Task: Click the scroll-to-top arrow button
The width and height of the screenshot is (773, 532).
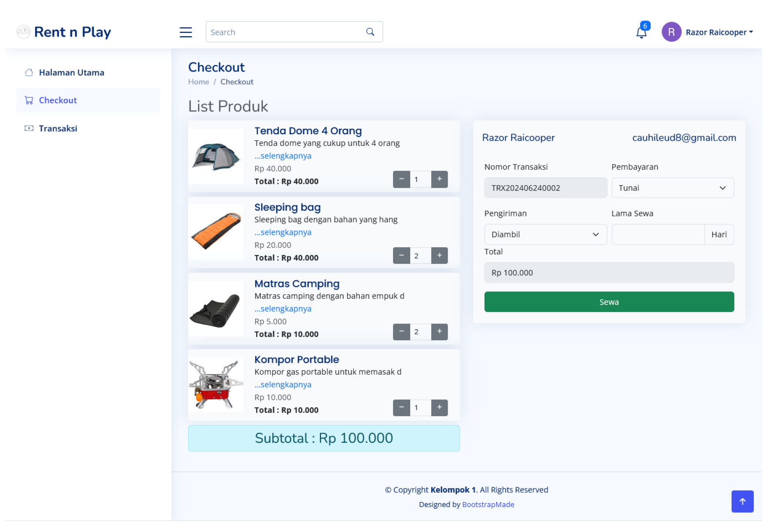Action: (x=742, y=501)
